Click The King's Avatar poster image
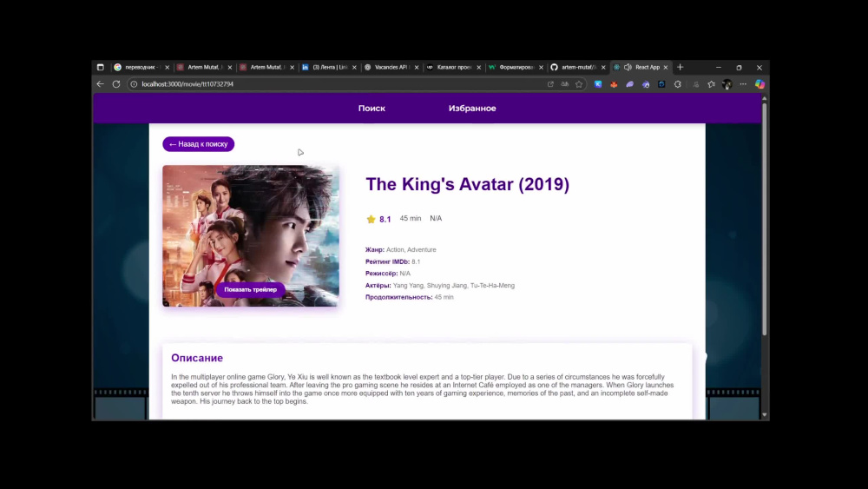This screenshot has height=489, width=868. (x=250, y=235)
